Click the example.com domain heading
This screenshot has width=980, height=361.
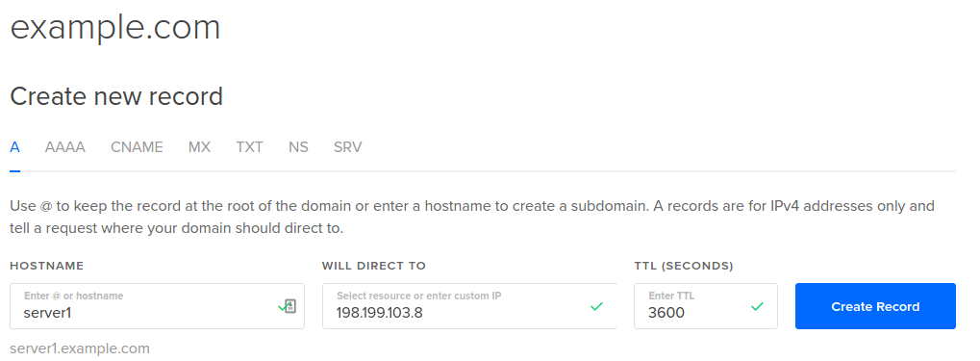click(115, 28)
